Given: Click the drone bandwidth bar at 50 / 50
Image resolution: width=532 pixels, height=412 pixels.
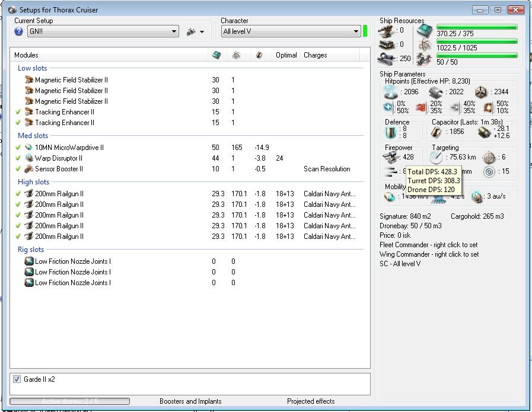Looking at the screenshot, I should [x=477, y=55].
